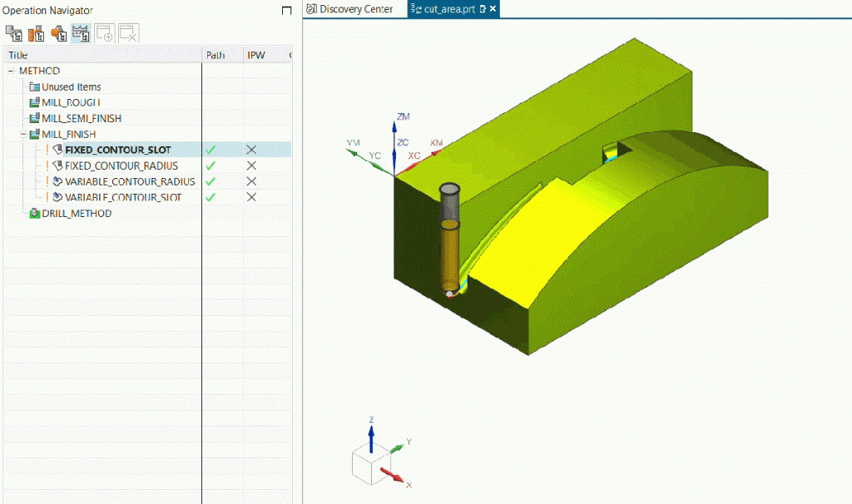
Task: Collapse the MILL_FINISH group
Action: click(x=22, y=134)
